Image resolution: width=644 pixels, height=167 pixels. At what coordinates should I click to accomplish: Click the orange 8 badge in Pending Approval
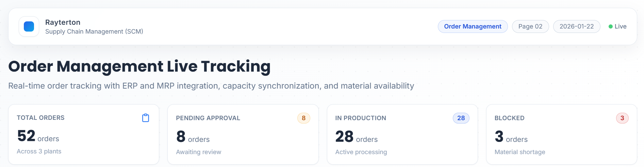[x=303, y=118]
